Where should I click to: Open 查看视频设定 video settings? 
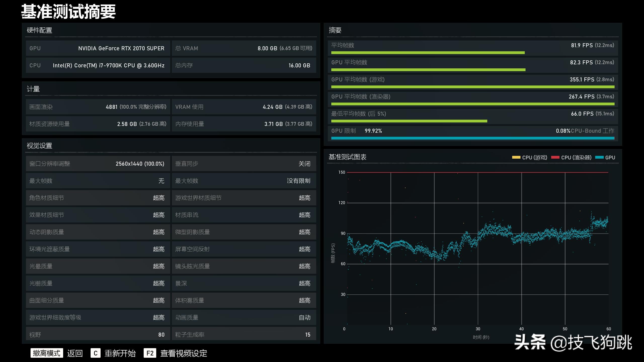pyautogui.click(x=184, y=353)
